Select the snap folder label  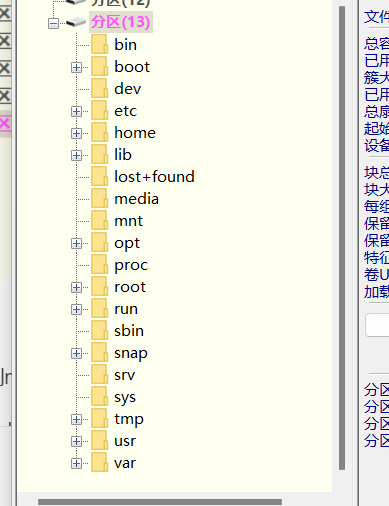click(x=131, y=354)
